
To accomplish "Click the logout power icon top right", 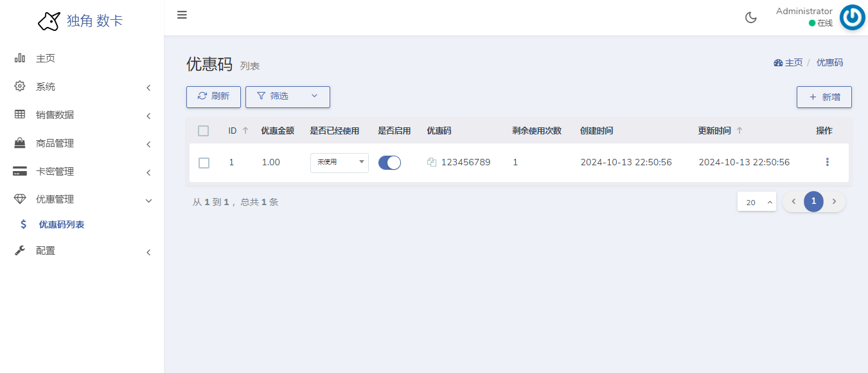I will 852,17.
